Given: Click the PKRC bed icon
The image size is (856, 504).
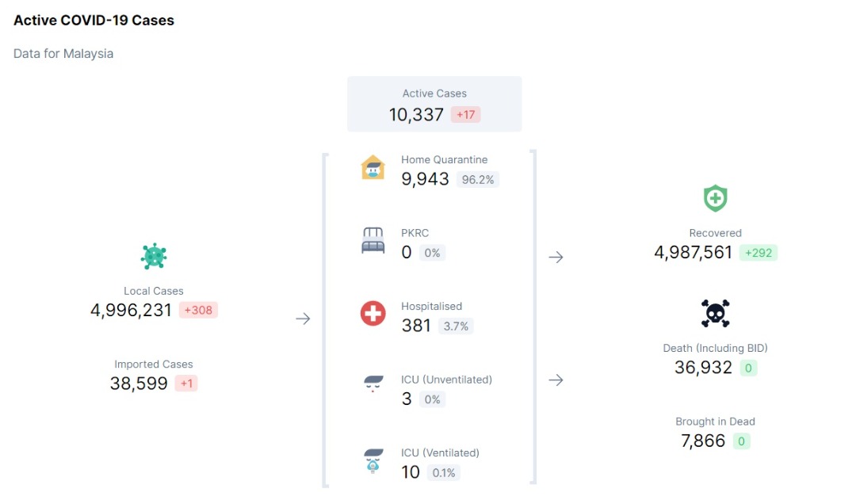Looking at the screenshot, I should click(x=373, y=241).
